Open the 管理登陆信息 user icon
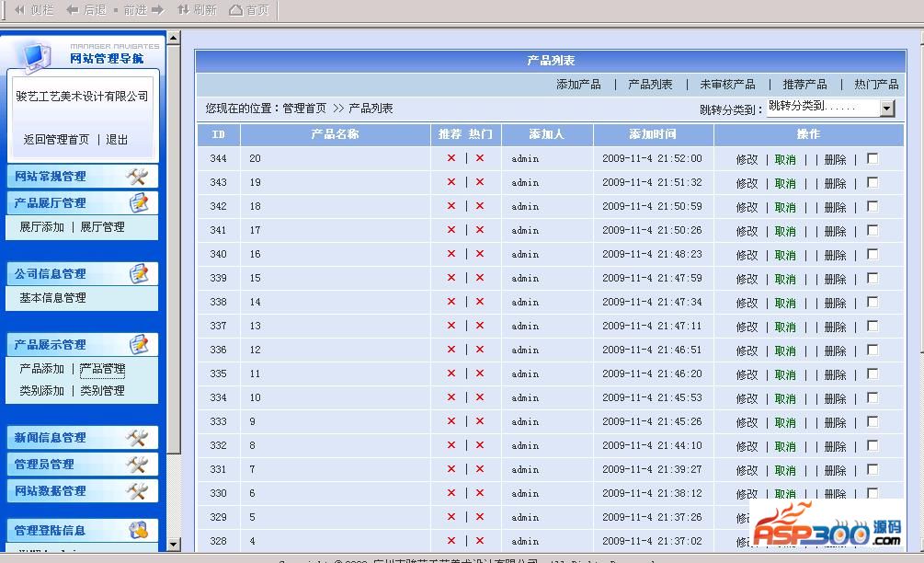Image resolution: width=924 pixels, height=563 pixels. 139,530
